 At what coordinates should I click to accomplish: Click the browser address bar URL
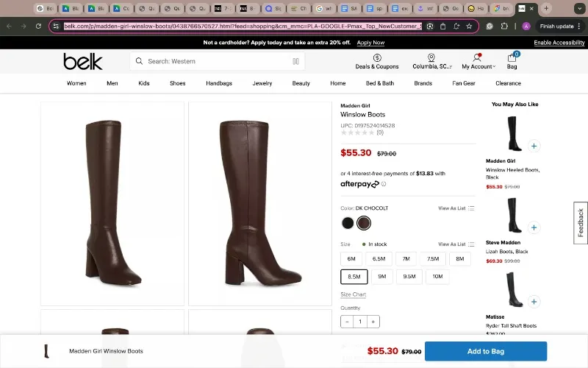click(x=243, y=26)
